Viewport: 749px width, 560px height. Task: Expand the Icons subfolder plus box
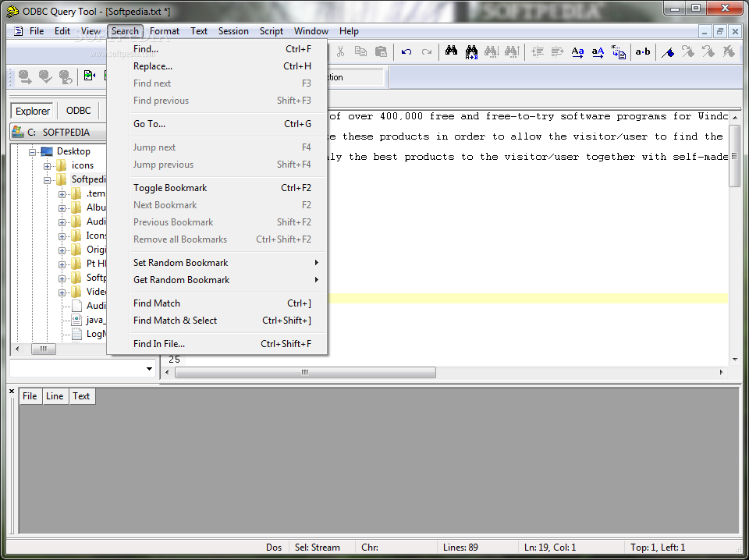pyautogui.click(x=62, y=237)
